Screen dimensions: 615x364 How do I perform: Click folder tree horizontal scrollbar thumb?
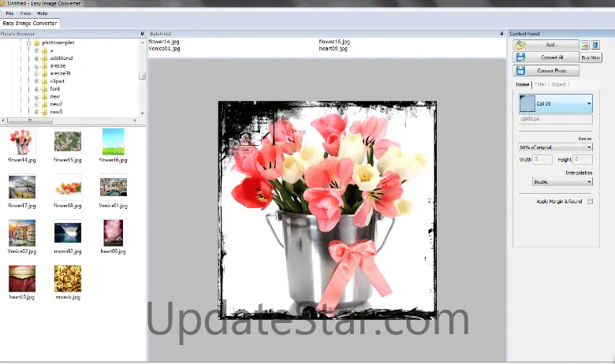[30, 121]
